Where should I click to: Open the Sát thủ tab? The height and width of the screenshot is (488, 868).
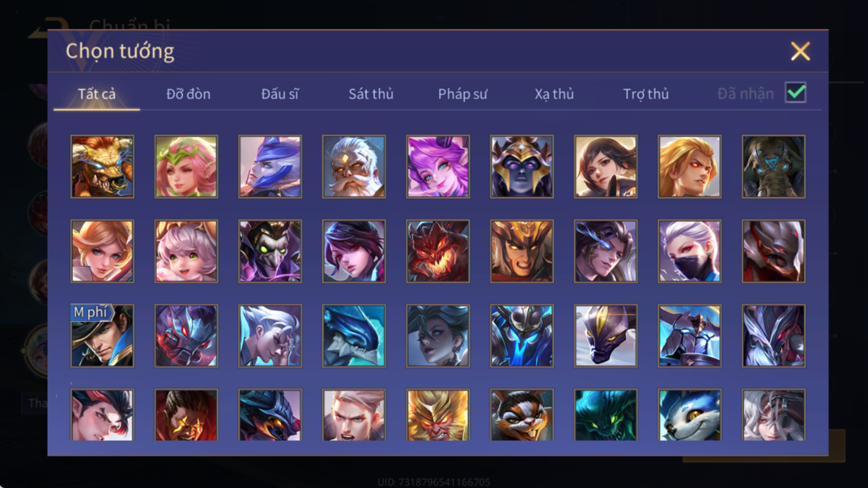point(371,94)
